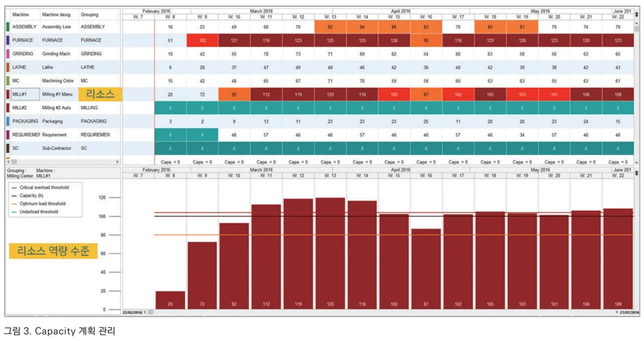Click chart timeline left scroll arrow
The height and width of the screenshot is (341, 644).
tap(145, 312)
